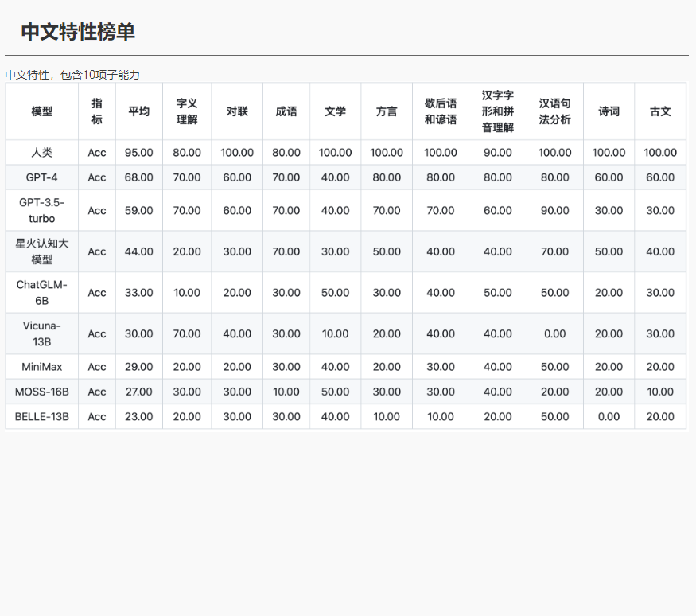Click the 68.00 average for GPT-4

(x=139, y=177)
